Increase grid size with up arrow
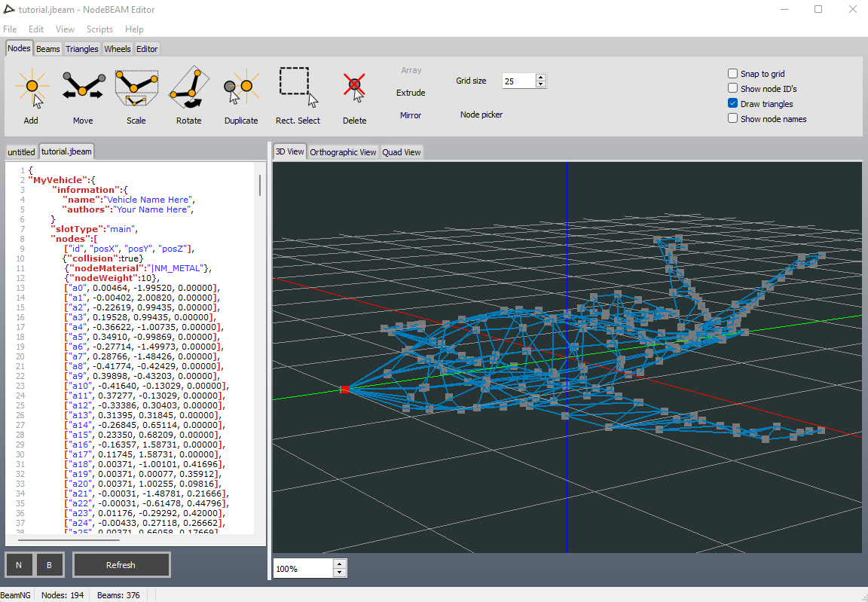The width and height of the screenshot is (868, 602). click(x=541, y=77)
